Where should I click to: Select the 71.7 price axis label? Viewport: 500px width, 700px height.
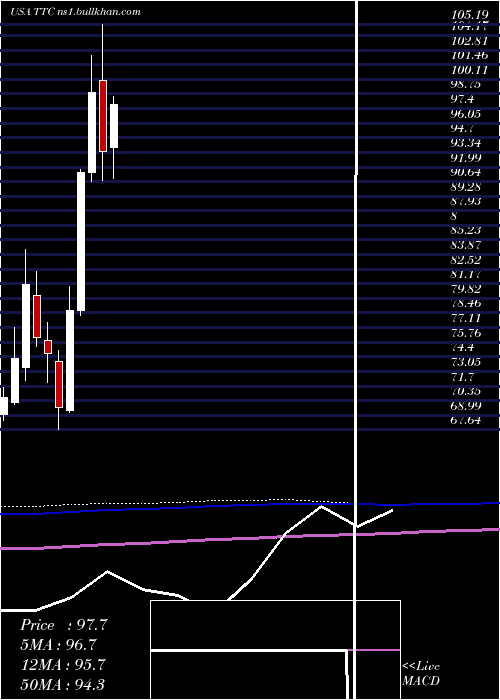(x=462, y=376)
